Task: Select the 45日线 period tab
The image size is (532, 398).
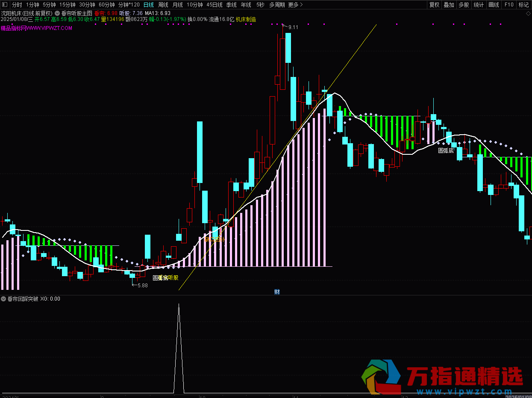Action: 215,5
